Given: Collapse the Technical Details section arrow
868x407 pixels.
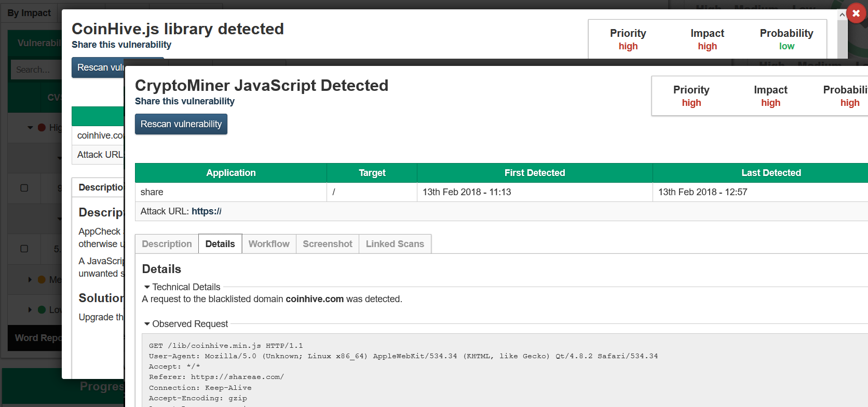Looking at the screenshot, I should click(147, 287).
